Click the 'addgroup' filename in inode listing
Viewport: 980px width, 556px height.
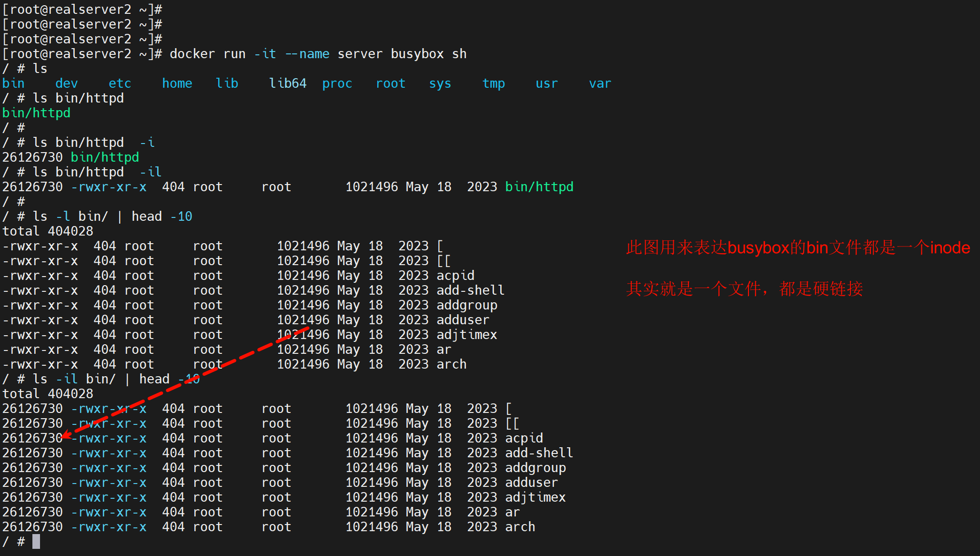click(535, 468)
